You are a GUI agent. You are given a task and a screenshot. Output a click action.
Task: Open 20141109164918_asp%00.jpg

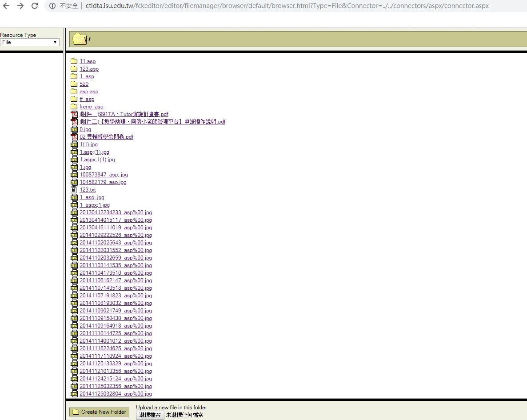pyautogui.click(x=116, y=326)
